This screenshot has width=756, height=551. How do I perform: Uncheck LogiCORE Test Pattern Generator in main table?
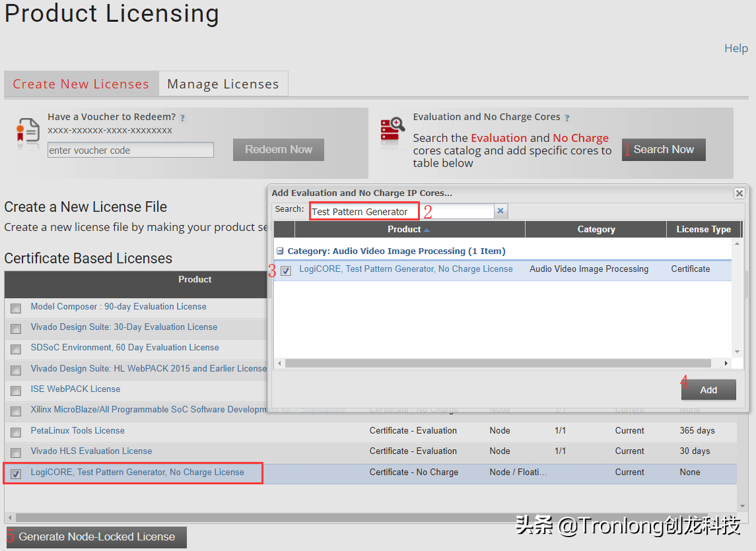point(16,474)
